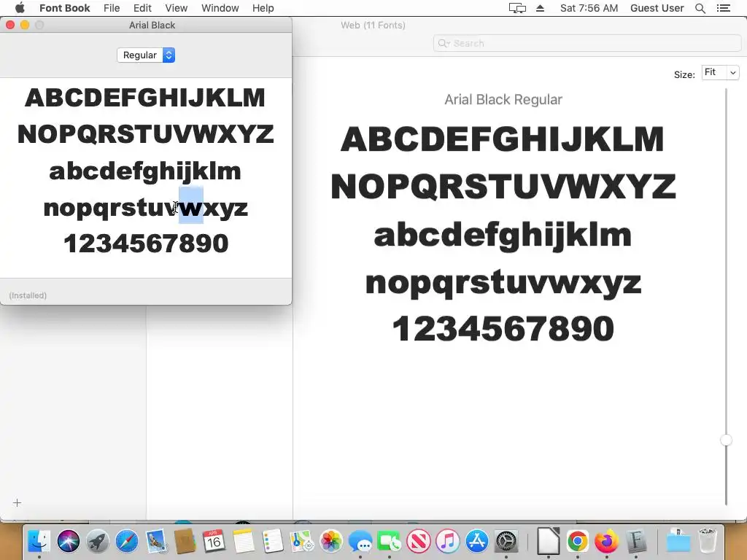747x560 pixels.
Task: Open the Size Fit combo box
Action: click(720, 72)
